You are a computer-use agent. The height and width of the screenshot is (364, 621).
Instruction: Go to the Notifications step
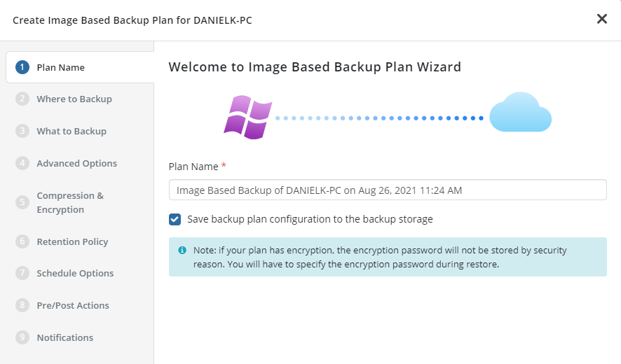coord(64,337)
